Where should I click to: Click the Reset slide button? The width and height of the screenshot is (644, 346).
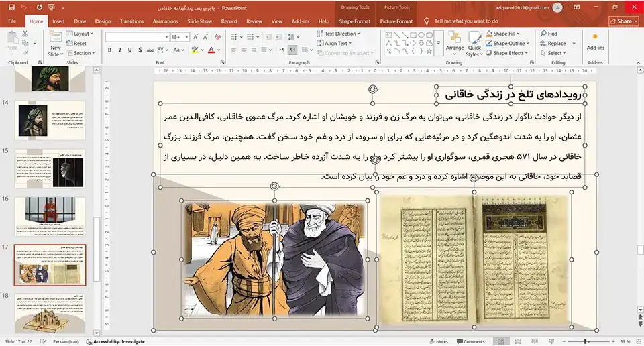[x=76, y=43]
